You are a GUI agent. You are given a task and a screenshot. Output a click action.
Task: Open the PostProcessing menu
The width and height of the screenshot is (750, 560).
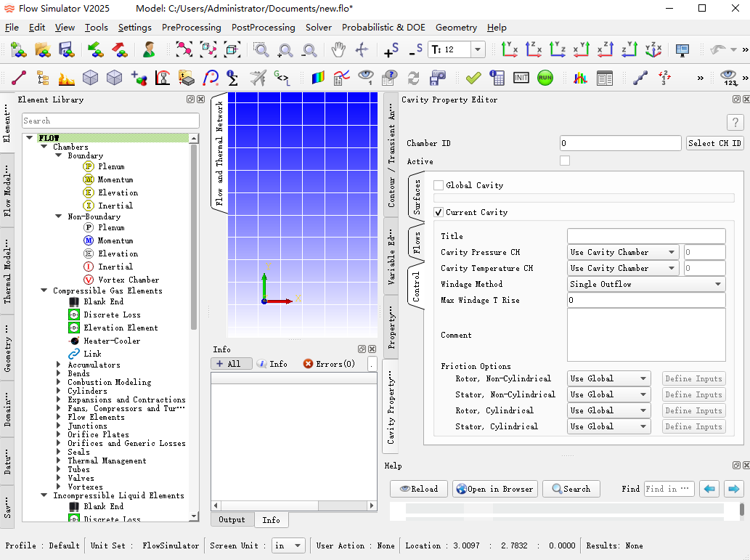263,28
